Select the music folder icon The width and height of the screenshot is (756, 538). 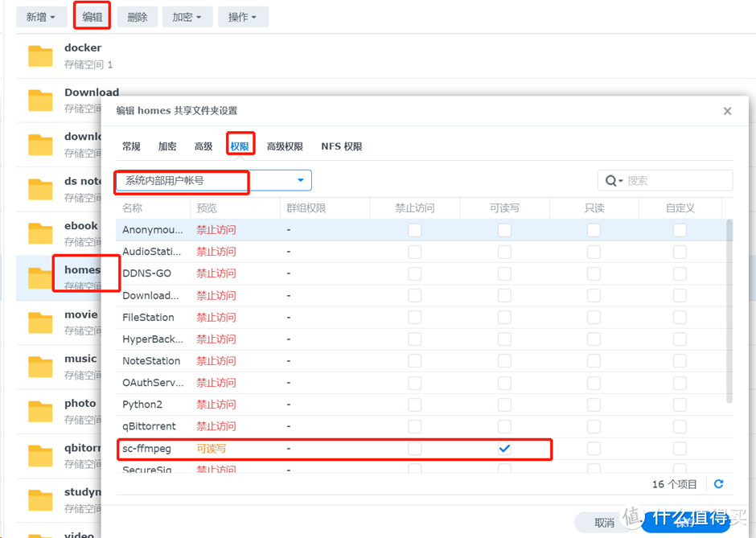coord(40,367)
